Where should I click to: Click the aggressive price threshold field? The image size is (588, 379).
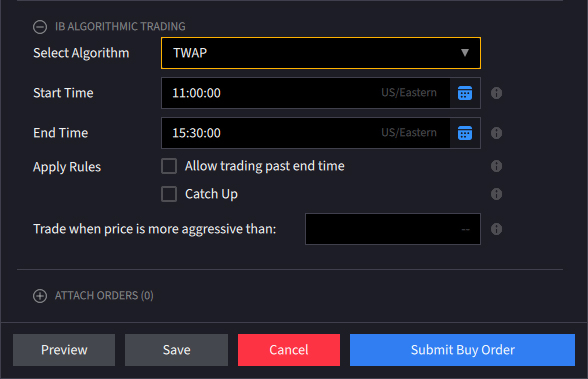[393, 229]
